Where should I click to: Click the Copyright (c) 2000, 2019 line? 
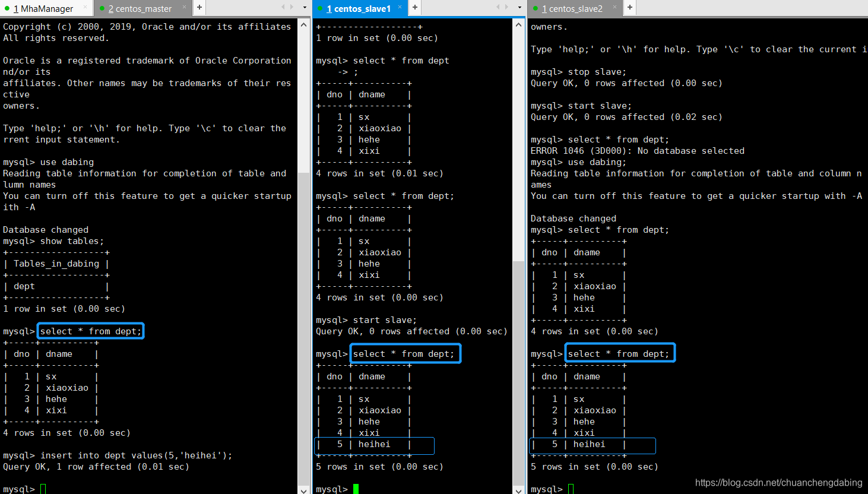pyautogui.click(x=147, y=27)
